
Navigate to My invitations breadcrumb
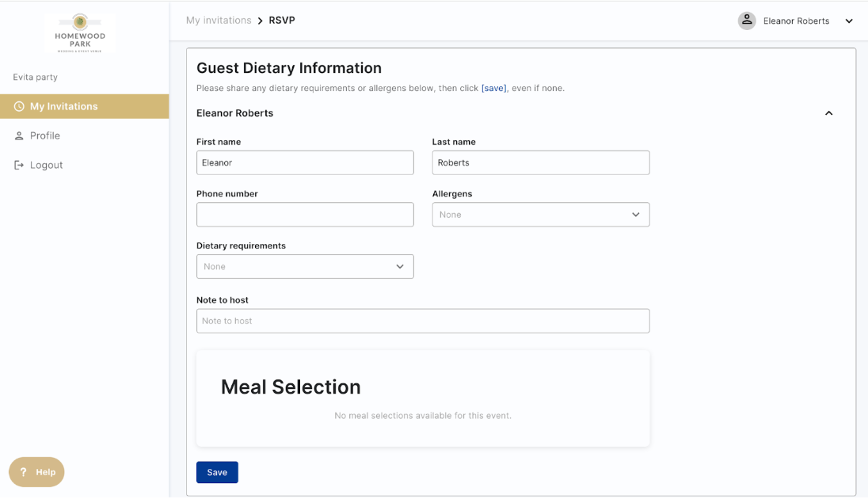coord(219,21)
